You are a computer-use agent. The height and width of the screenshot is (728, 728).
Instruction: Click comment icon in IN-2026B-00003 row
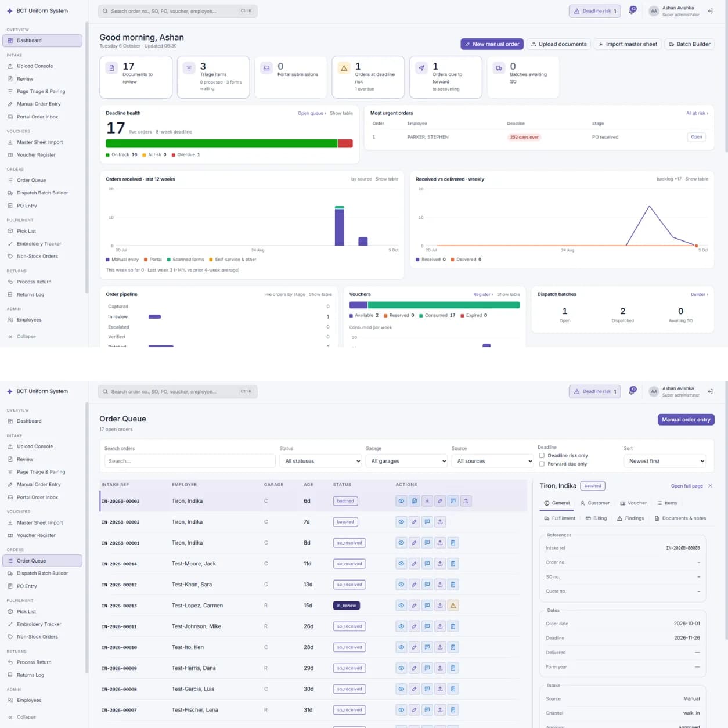point(453,500)
